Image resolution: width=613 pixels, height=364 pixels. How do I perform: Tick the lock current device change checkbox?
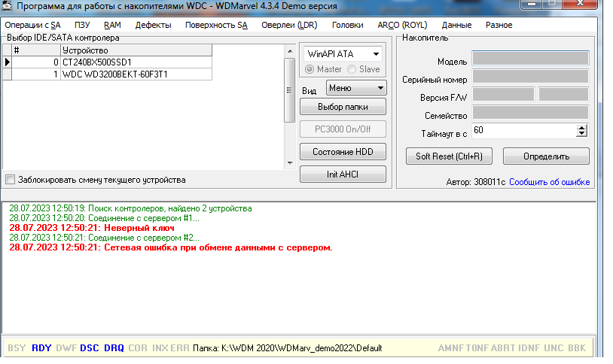click(x=10, y=180)
